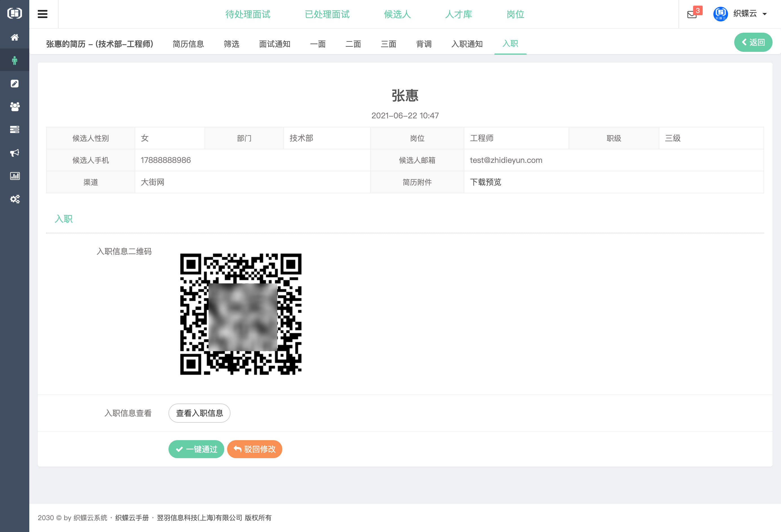The width and height of the screenshot is (781, 532).
Task: Click the app logo in top-left corner
Action: (14, 13)
